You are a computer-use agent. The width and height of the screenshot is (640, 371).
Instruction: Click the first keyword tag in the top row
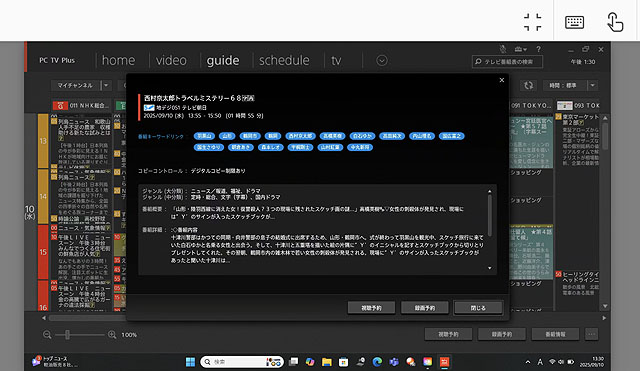(204, 136)
